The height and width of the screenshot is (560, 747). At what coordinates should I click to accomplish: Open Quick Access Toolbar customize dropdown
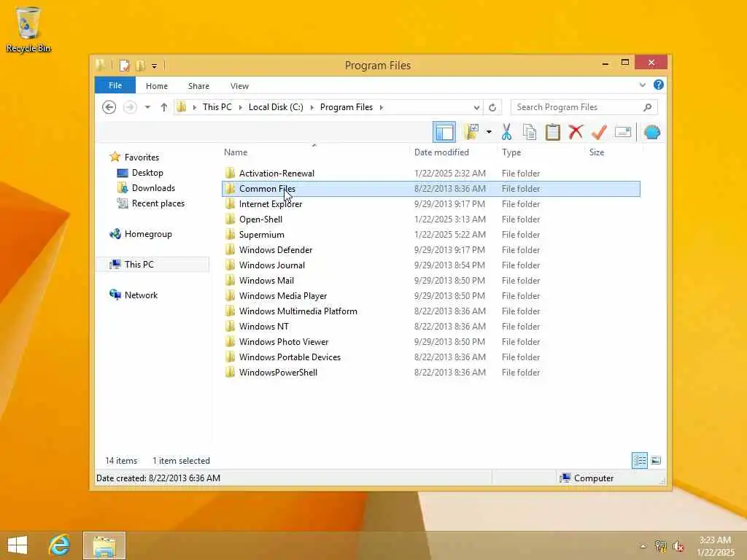tap(154, 66)
